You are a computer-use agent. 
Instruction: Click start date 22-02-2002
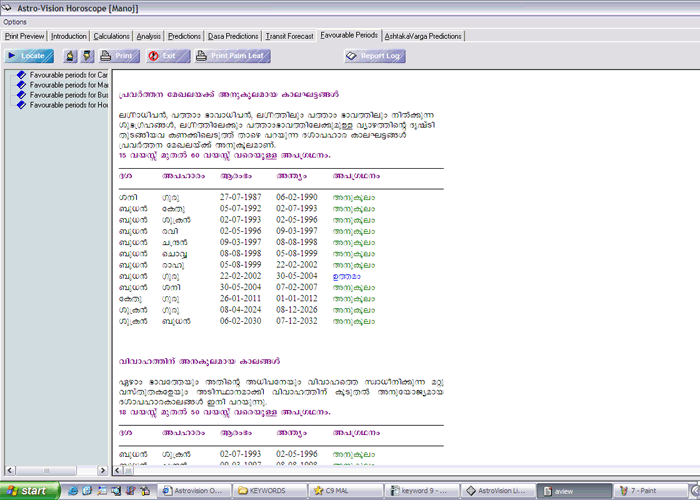tap(241, 276)
